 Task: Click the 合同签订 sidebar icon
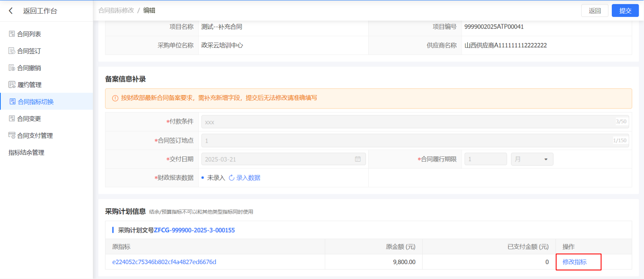click(12, 51)
